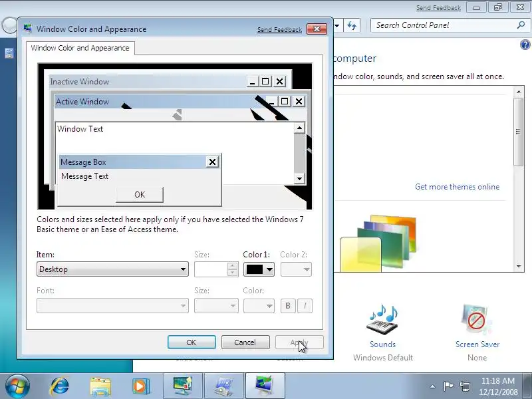Expand the address bar history dropdown arrow
This screenshot has width=532, height=399.
337,25
